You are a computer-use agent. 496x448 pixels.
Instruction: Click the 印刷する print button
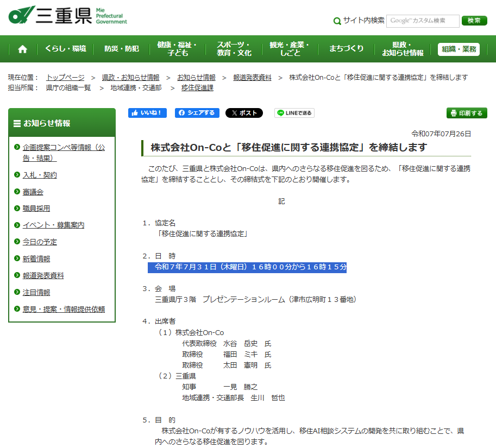(467, 113)
